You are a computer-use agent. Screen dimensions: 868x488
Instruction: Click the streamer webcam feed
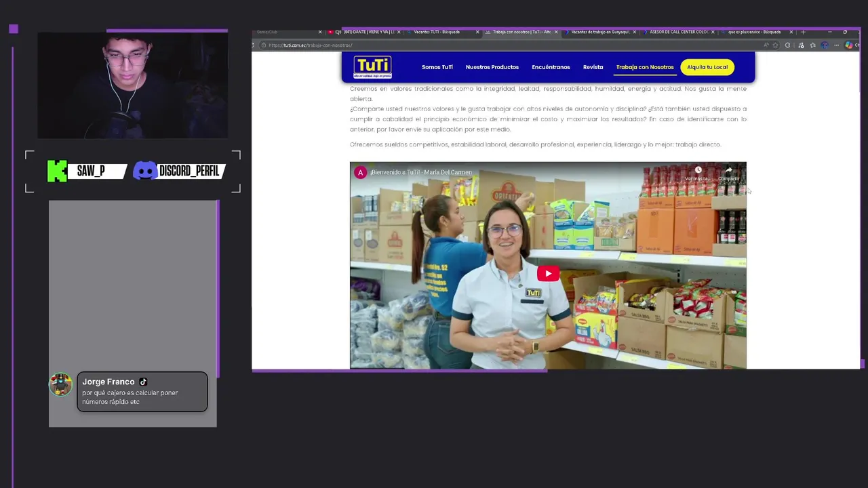point(133,85)
